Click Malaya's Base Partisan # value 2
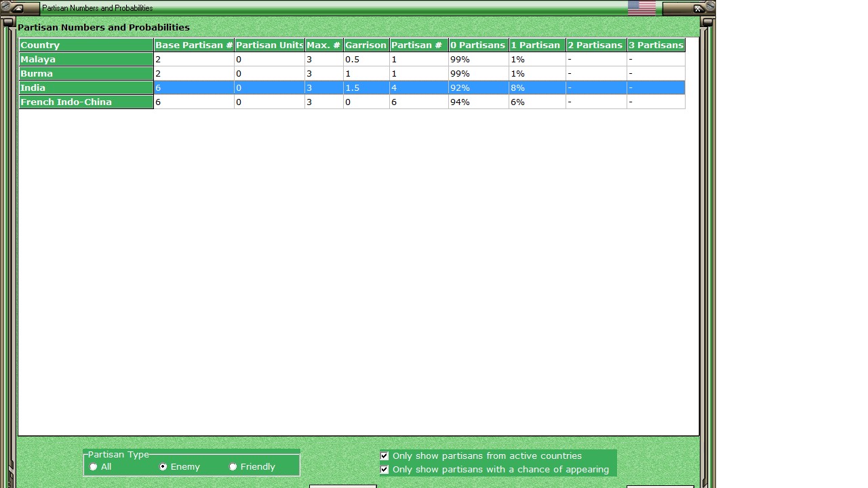 click(x=194, y=59)
